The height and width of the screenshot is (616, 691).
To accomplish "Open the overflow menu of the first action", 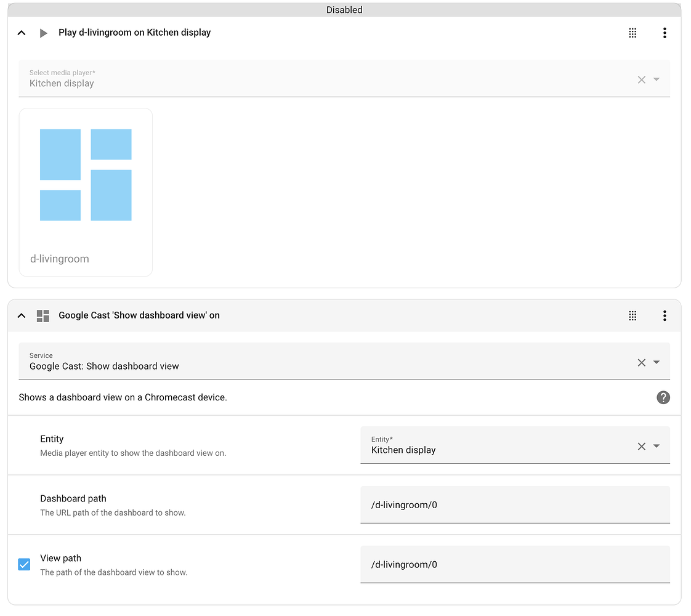I will [665, 33].
